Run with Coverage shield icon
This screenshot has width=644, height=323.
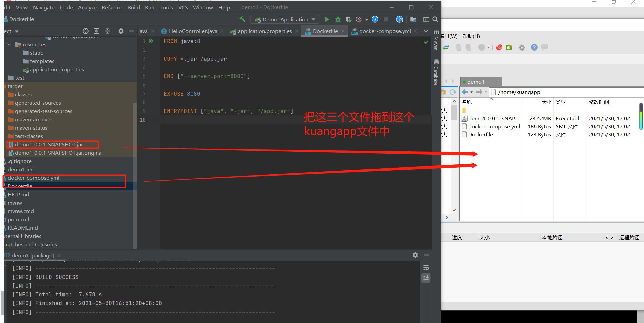click(348, 19)
